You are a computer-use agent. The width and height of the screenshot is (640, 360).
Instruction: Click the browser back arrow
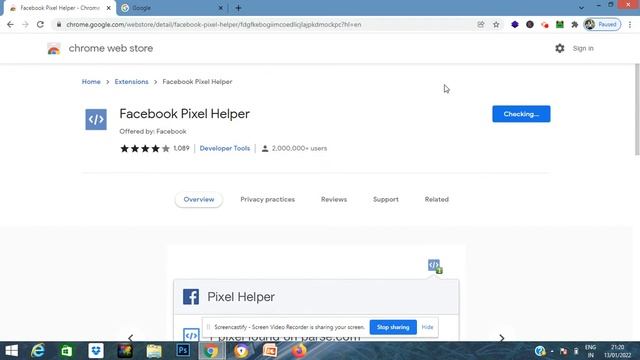point(10,24)
